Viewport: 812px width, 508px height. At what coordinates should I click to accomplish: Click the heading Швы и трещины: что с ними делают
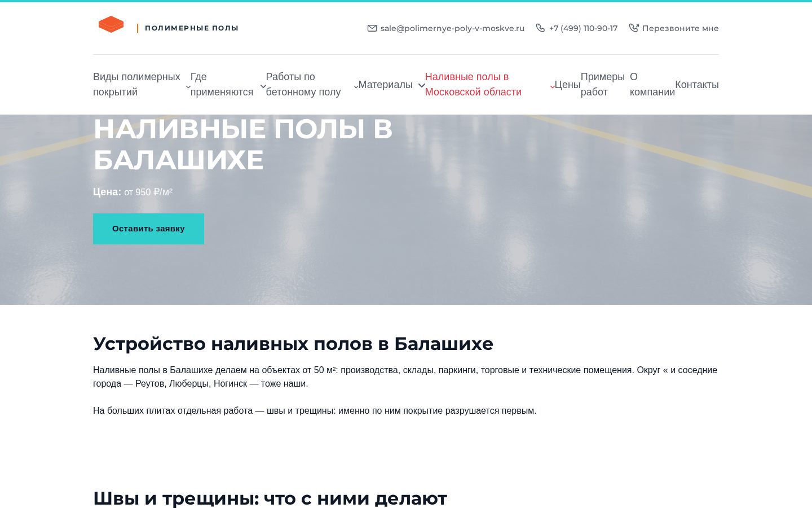point(270,498)
